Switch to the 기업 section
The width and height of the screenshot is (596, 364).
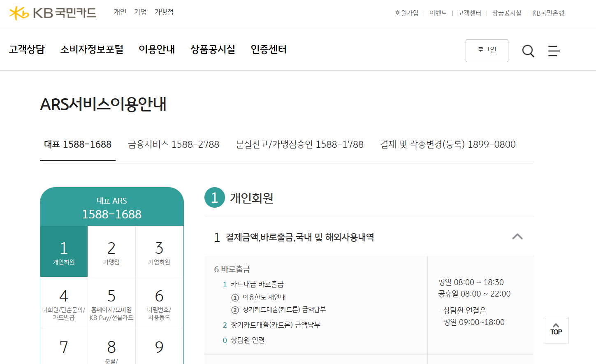coord(140,12)
